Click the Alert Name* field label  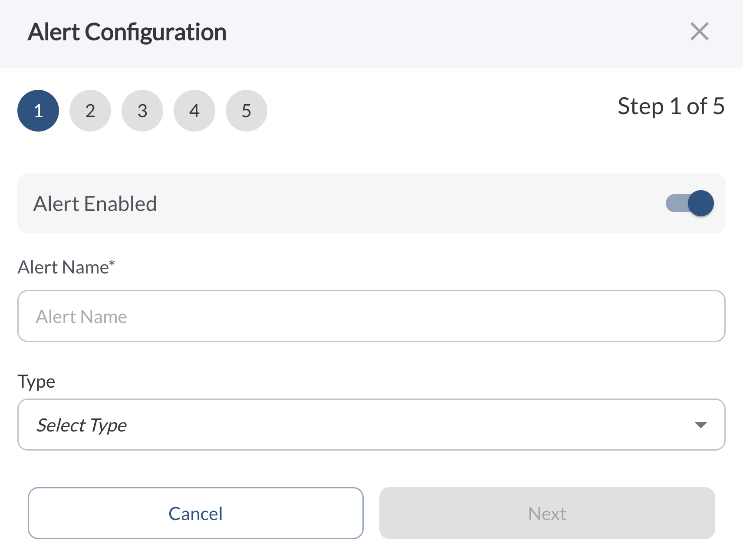(x=66, y=267)
